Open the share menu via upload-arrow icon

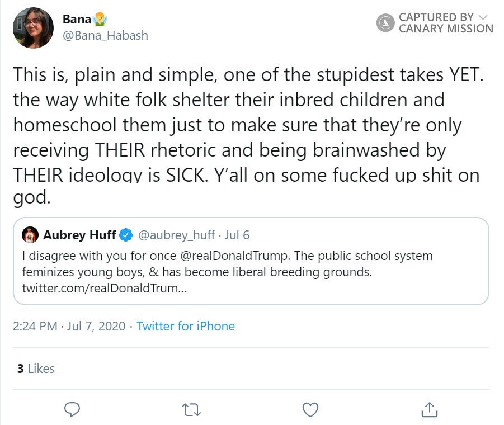[430, 409]
